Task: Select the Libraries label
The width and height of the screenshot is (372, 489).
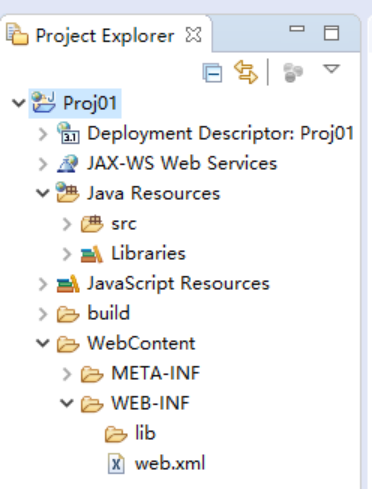Action: (148, 253)
